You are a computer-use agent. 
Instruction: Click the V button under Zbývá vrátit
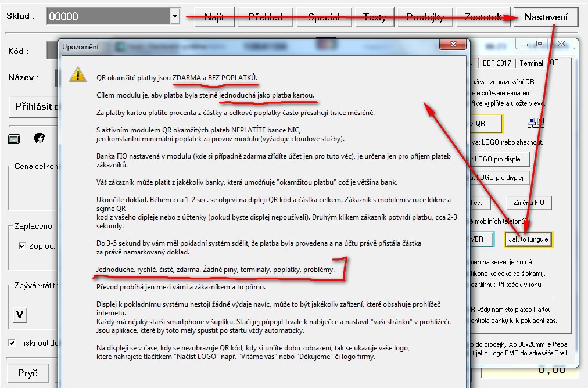click(x=20, y=314)
